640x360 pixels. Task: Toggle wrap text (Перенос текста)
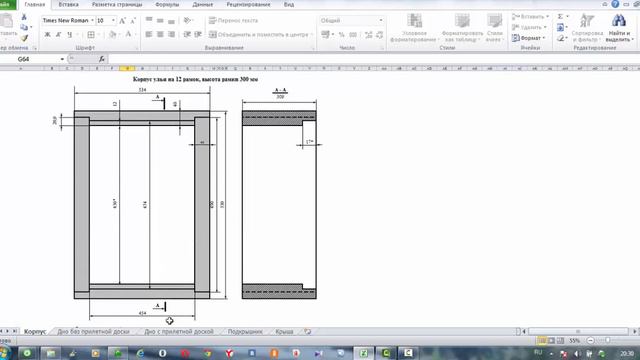tap(233, 20)
